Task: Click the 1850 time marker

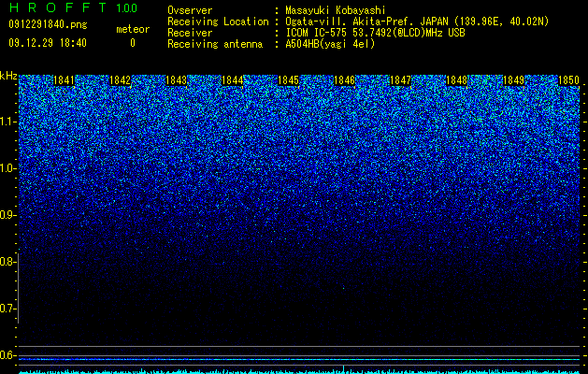Action: (x=569, y=80)
